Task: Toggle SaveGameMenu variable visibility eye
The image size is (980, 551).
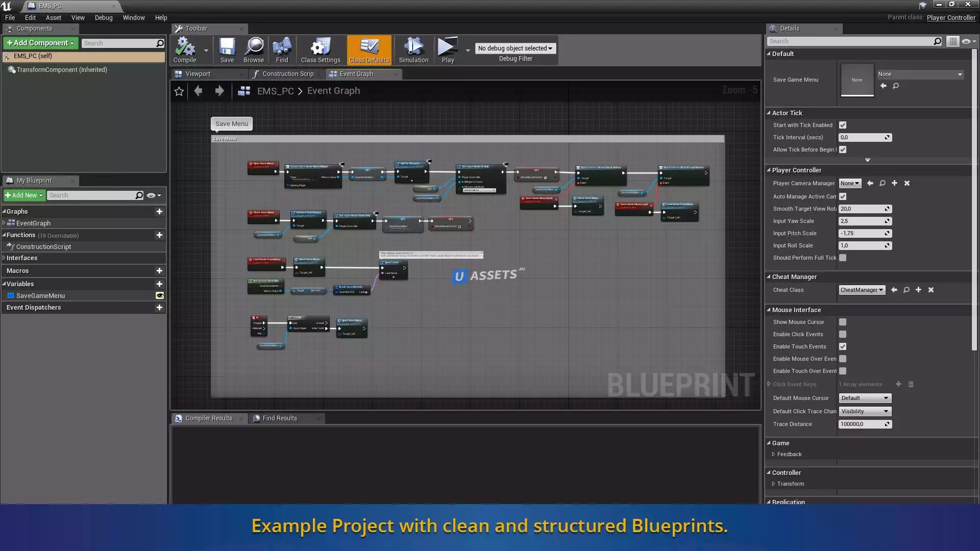Action: pyautogui.click(x=160, y=296)
